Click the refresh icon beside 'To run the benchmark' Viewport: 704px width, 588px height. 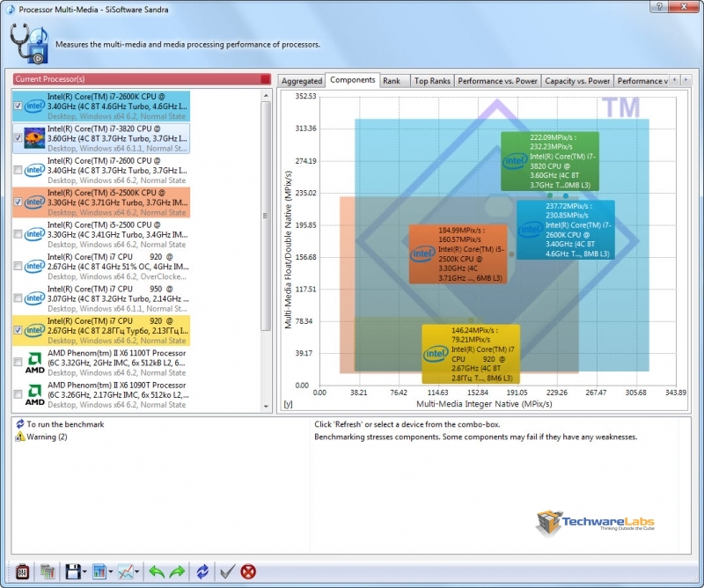(x=19, y=424)
